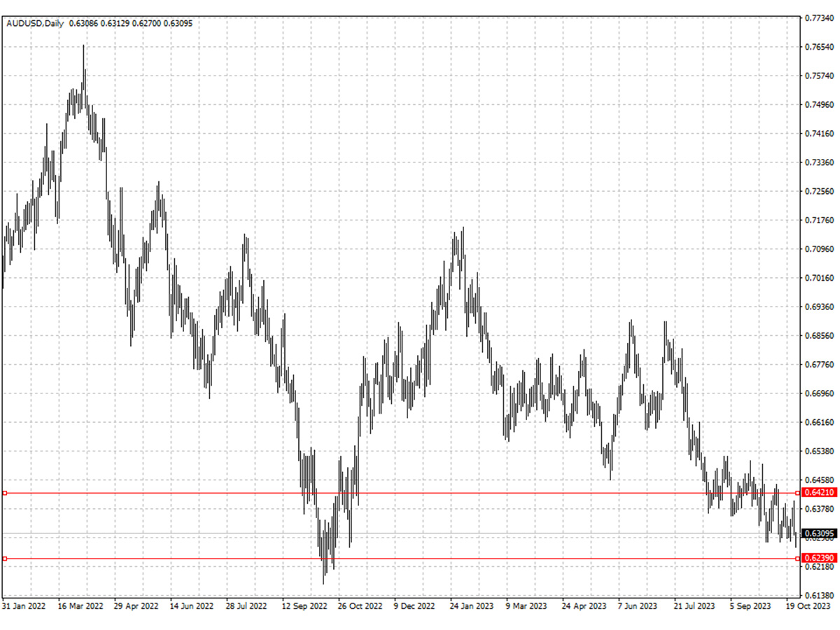Viewport: 840px width, 630px height.
Task: Click the 0.75740 price scale label
Action: pyautogui.click(x=819, y=76)
